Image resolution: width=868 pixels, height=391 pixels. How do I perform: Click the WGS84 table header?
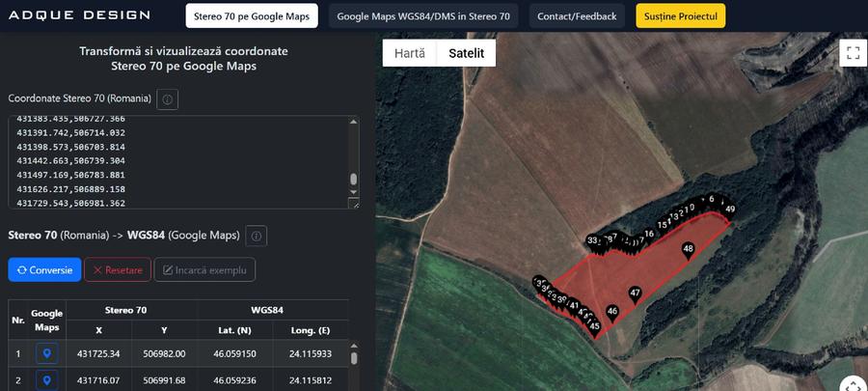coord(267,310)
